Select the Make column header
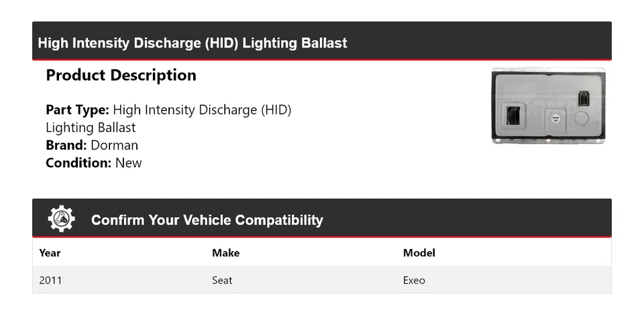The height and width of the screenshot is (322, 644). 225,253
